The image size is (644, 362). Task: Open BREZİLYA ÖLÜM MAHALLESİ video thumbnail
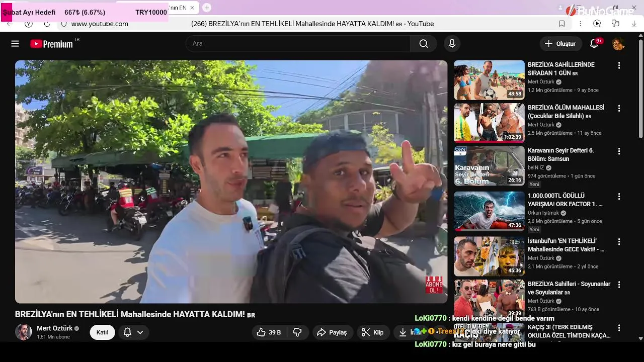[489, 123]
